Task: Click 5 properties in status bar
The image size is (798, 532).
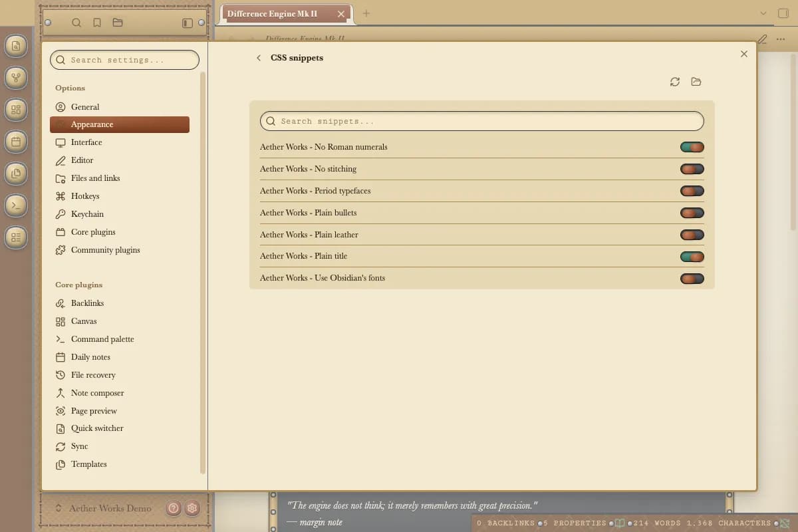Action: pyautogui.click(x=575, y=523)
